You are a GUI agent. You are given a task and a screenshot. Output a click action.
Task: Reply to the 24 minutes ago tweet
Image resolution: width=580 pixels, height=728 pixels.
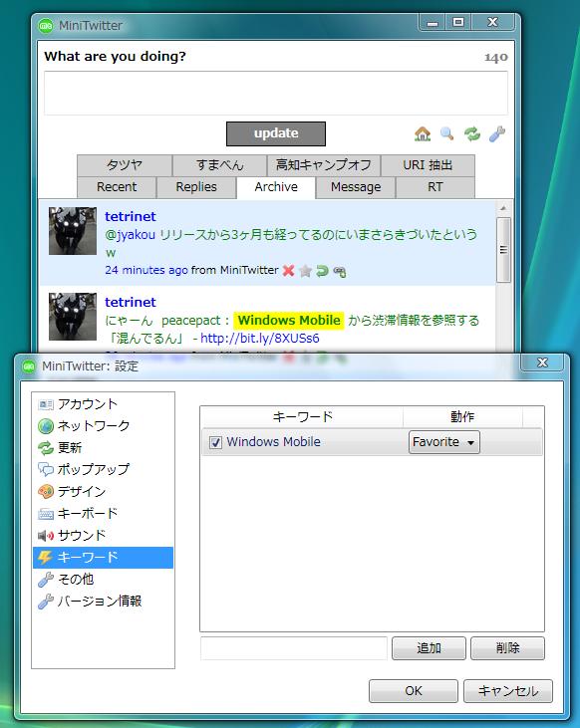(x=322, y=270)
